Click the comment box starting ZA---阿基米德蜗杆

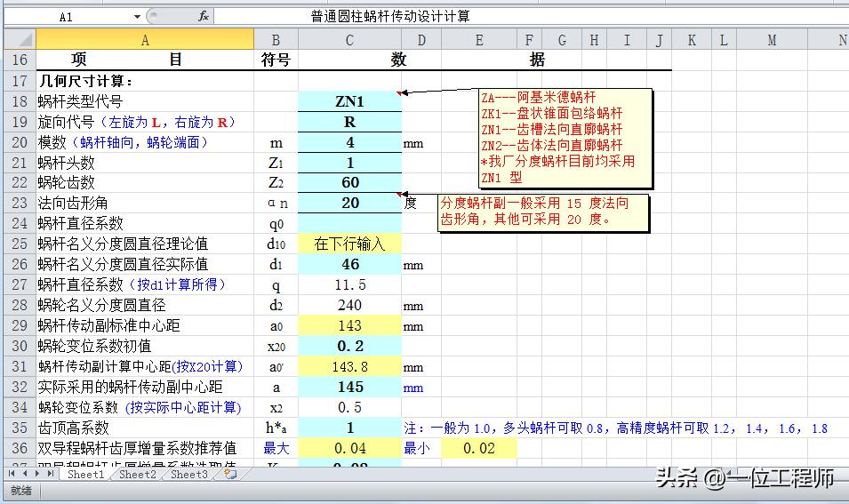[565, 138]
